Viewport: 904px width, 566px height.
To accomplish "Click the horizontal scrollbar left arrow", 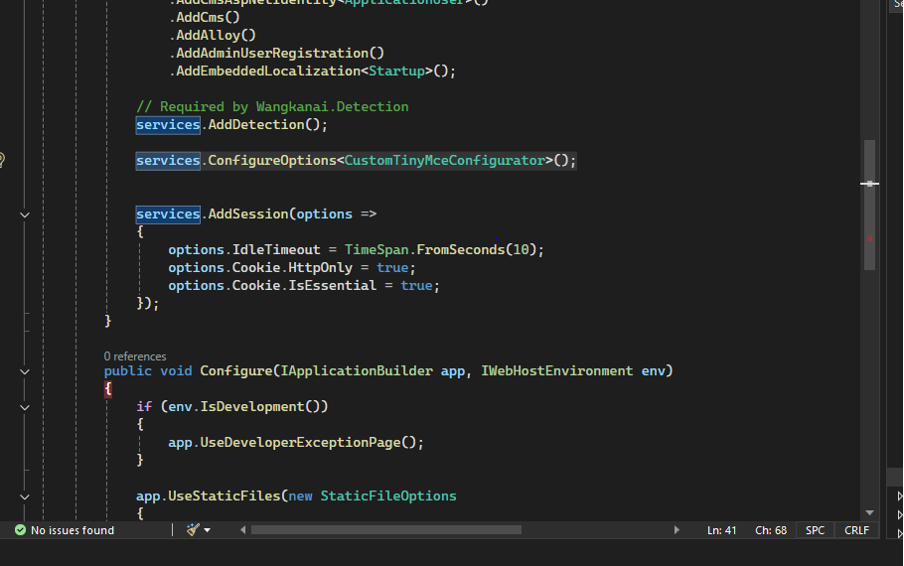I will pos(244,530).
